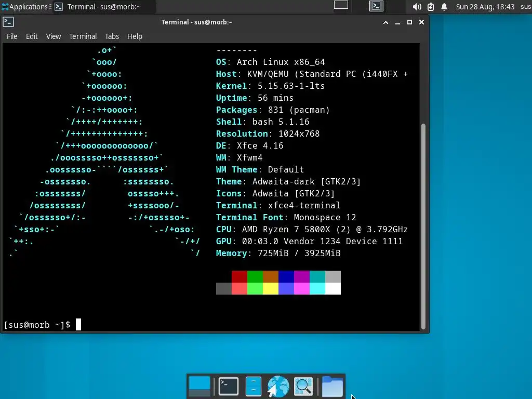
Task: Click the 'GPU: 00:03.0 Vendor 1234' line
Action: pyautogui.click(x=310, y=241)
